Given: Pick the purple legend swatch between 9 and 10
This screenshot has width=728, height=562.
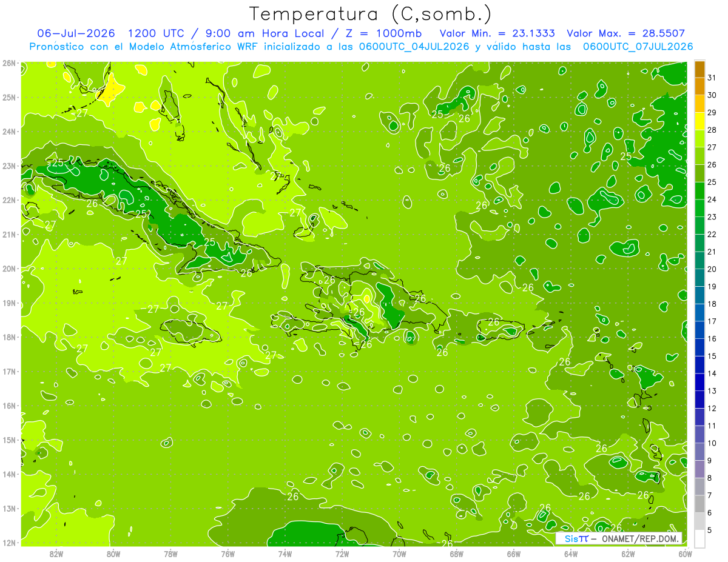Looking at the screenshot, I should (699, 451).
